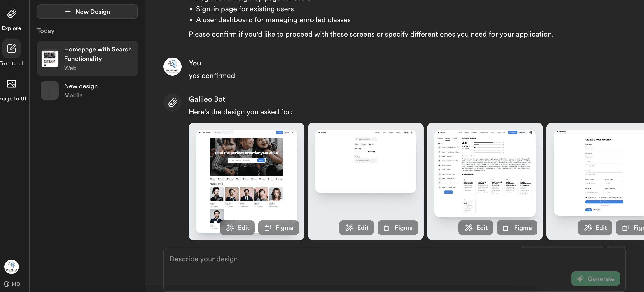The height and width of the screenshot is (292, 644).
Task: Edit the Learnly design card
Action: point(357,228)
